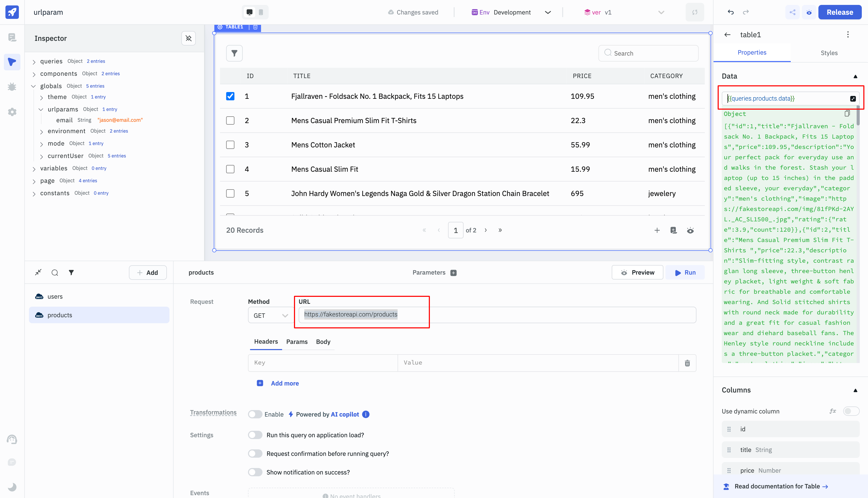868x498 pixels.
Task: Open the debugger bug icon in sidebar
Action: [12, 87]
